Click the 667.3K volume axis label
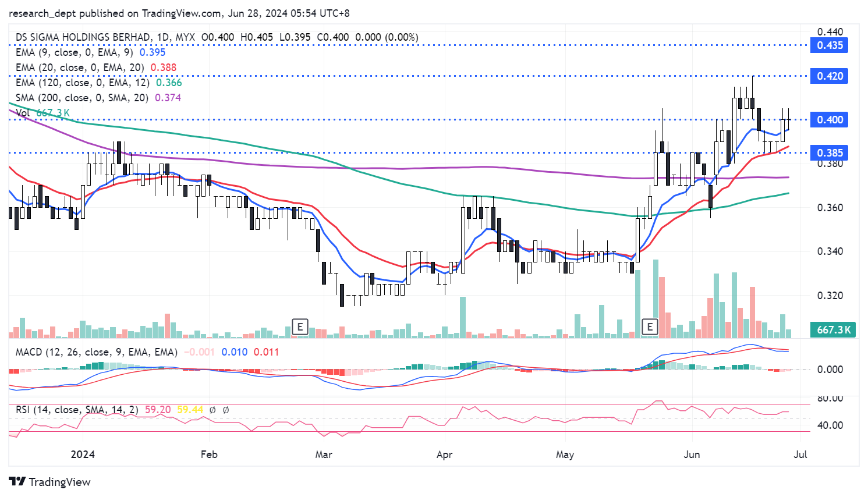 (834, 330)
